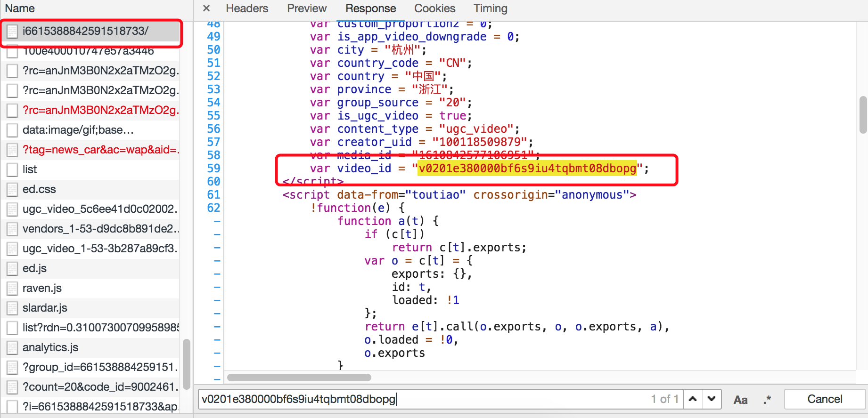
Task: Go to previous search match
Action: [x=693, y=399]
